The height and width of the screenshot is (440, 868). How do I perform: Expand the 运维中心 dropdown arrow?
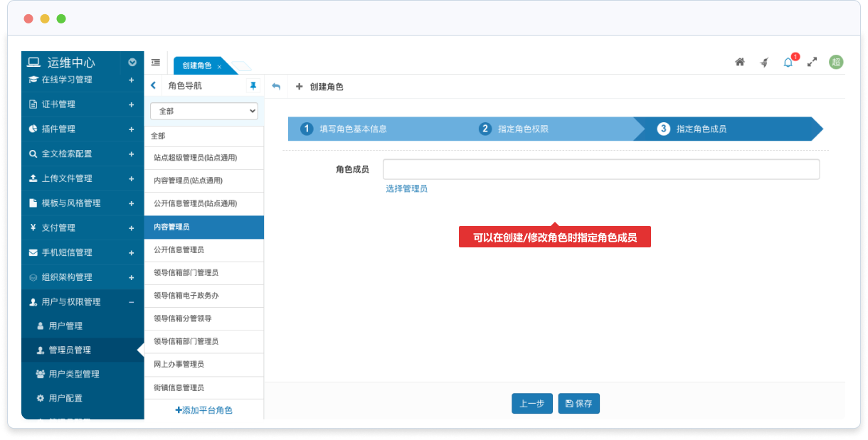(132, 63)
